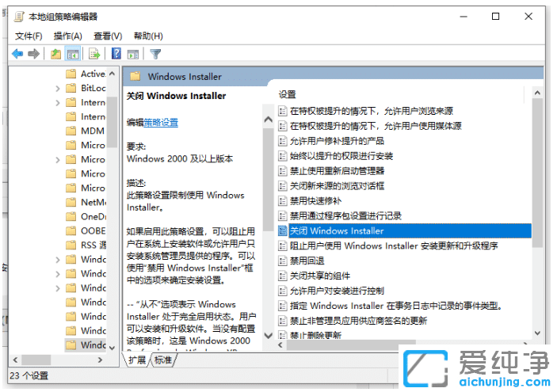
Task: Click the Back arrow toolbar icon
Action: pyautogui.click(x=17, y=54)
